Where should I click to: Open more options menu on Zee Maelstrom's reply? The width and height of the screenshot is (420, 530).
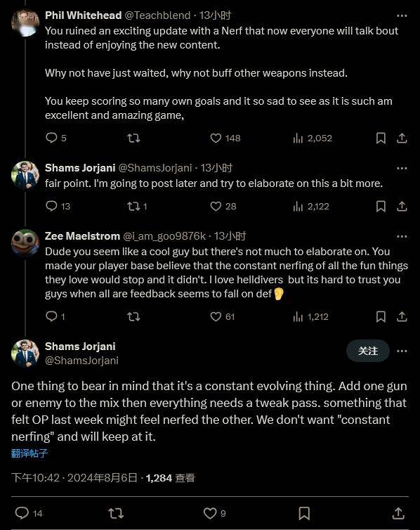tap(402, 236)
